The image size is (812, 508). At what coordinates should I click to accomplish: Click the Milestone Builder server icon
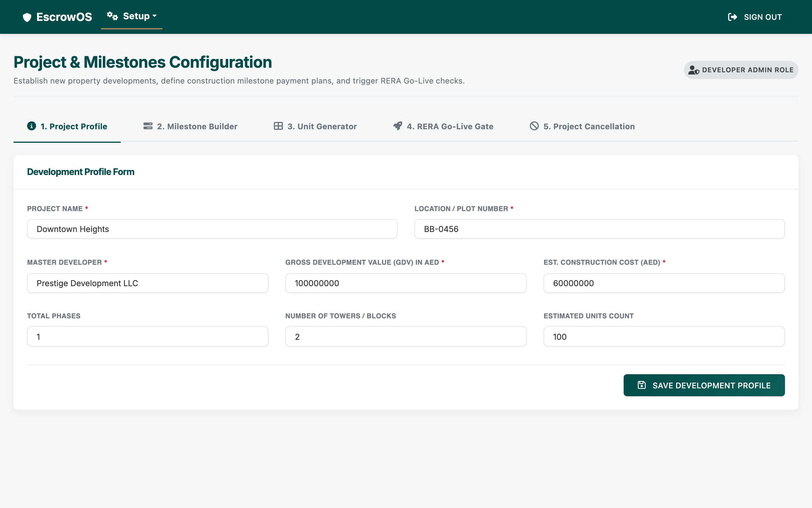[x=148, y=126]
